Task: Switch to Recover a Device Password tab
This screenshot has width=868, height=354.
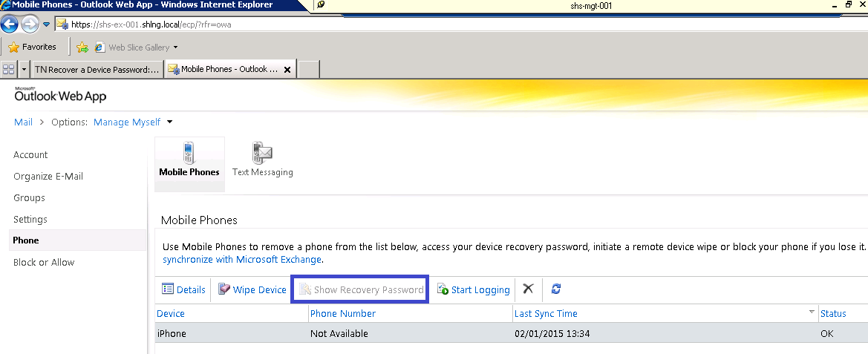Action: click(x=97, y=69)
